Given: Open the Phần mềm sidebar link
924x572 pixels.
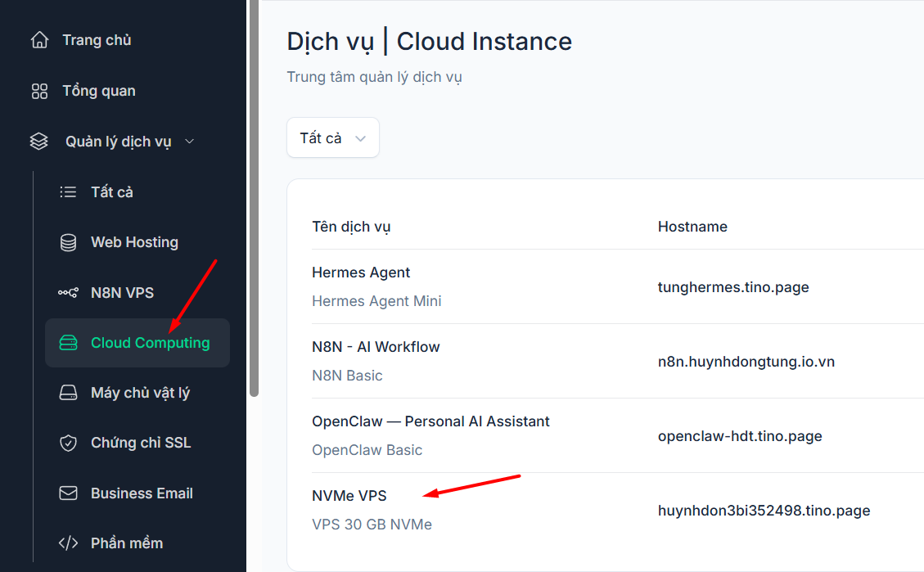Looking at the screenshot, I should pos(127,543).
